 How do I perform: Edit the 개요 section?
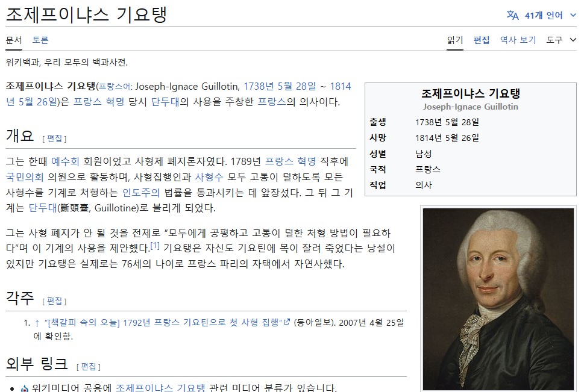coord(54,138)
